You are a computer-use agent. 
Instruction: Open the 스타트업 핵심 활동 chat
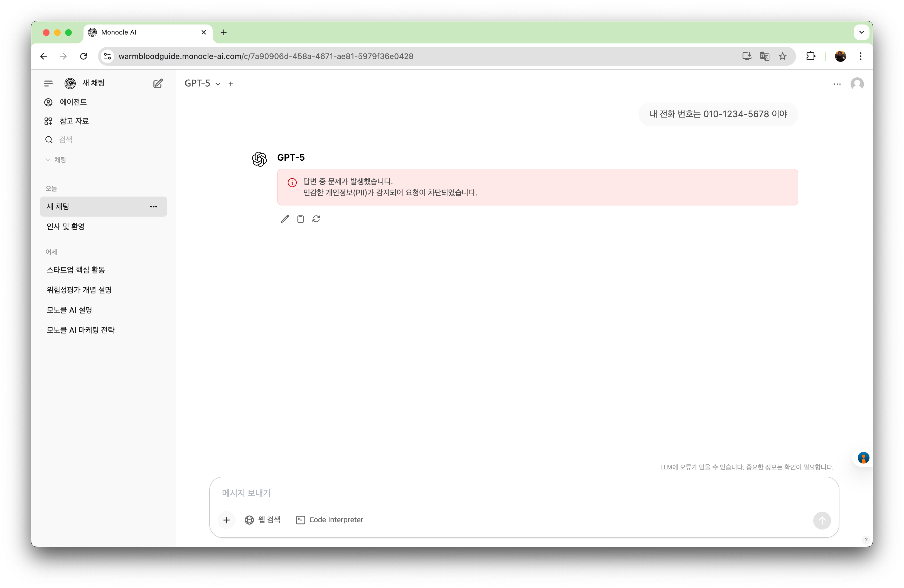click(x=76, y=270)
